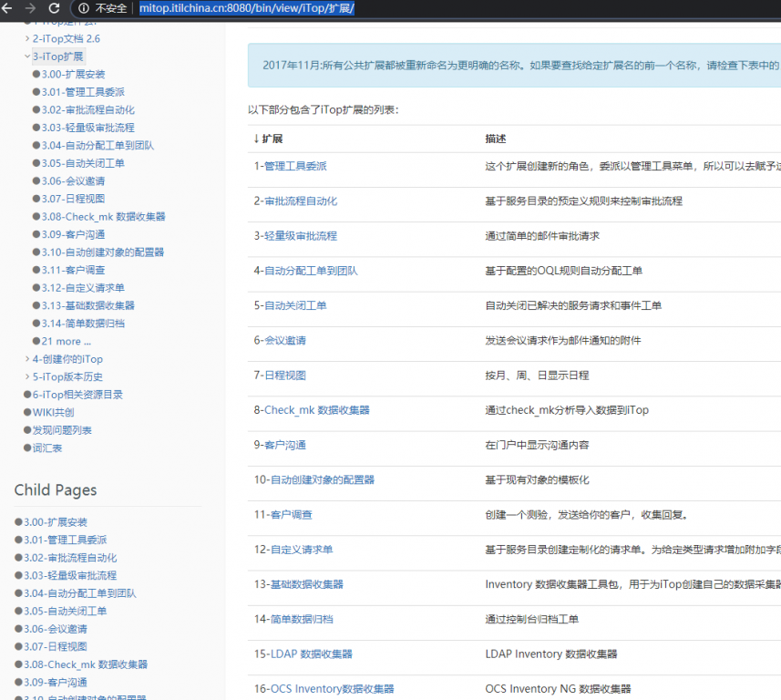Expand the 2-iTop文档 2.6 tree node
The height and width of the screenshot is (700, 781).
tap(27, 38)
